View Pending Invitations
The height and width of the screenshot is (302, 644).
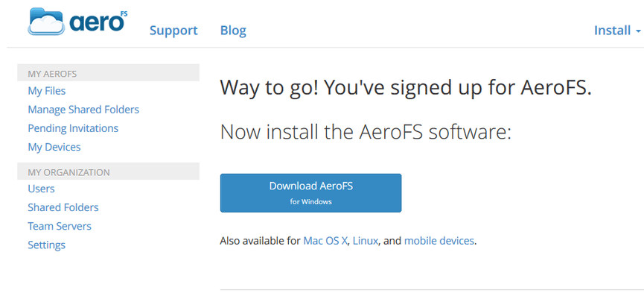pyautogui.click(x=73, y=128)
